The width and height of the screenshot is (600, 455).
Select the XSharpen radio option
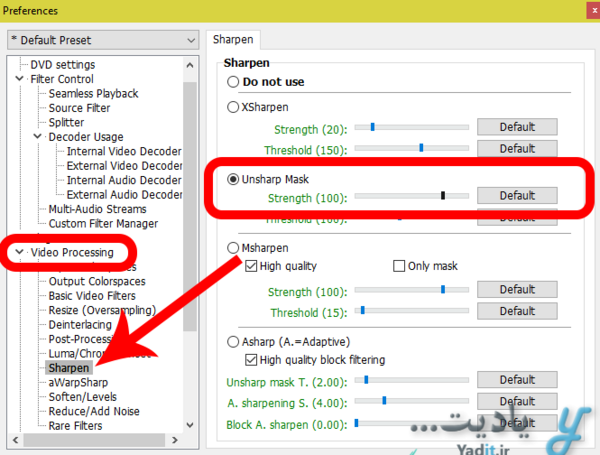[x=233, y=107]
